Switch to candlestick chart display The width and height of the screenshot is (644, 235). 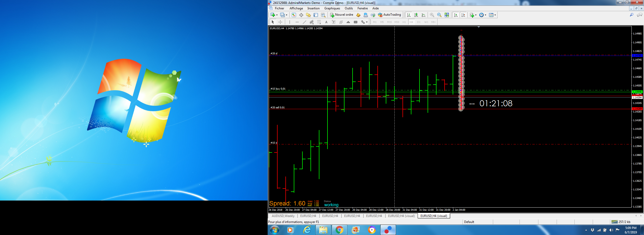coord(416,15)
